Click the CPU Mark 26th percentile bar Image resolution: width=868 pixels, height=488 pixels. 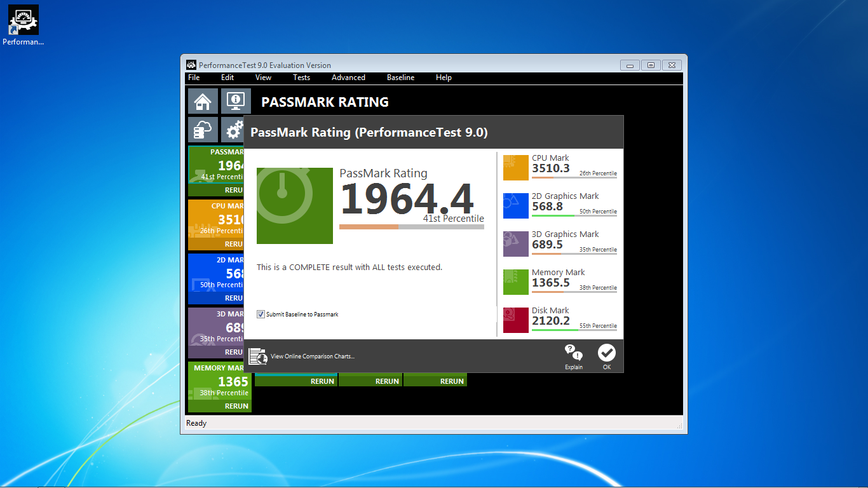point(574,177)
